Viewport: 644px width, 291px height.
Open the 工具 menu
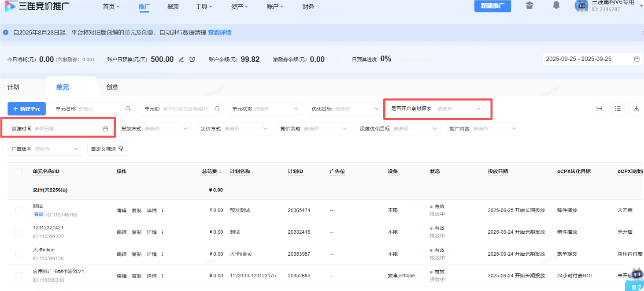point(204,7)
